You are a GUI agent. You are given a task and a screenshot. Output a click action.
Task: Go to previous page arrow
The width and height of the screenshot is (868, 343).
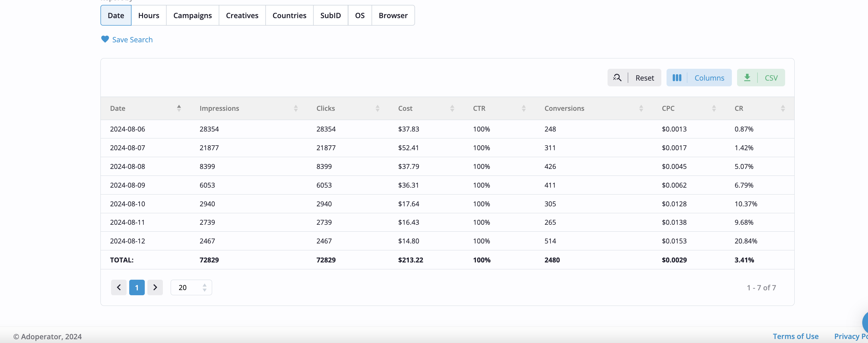click(119, 287)
